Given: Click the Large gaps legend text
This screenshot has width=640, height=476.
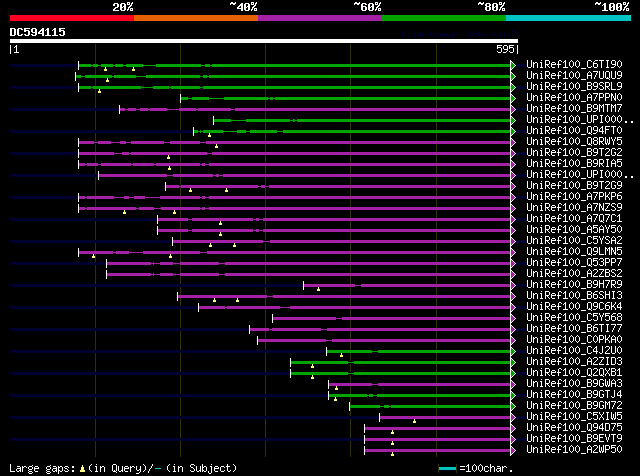Looking at the screenshot, I should pyautogui.click(x=123, y=468).
